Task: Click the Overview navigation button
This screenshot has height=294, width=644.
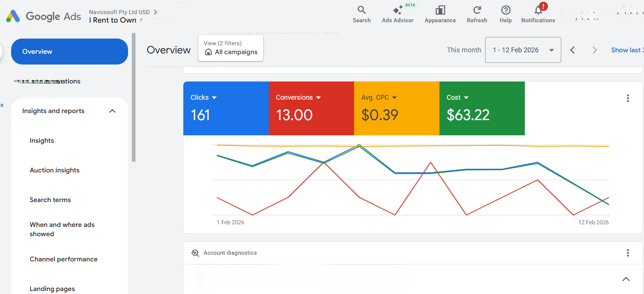Action: [x=69, y=52]
